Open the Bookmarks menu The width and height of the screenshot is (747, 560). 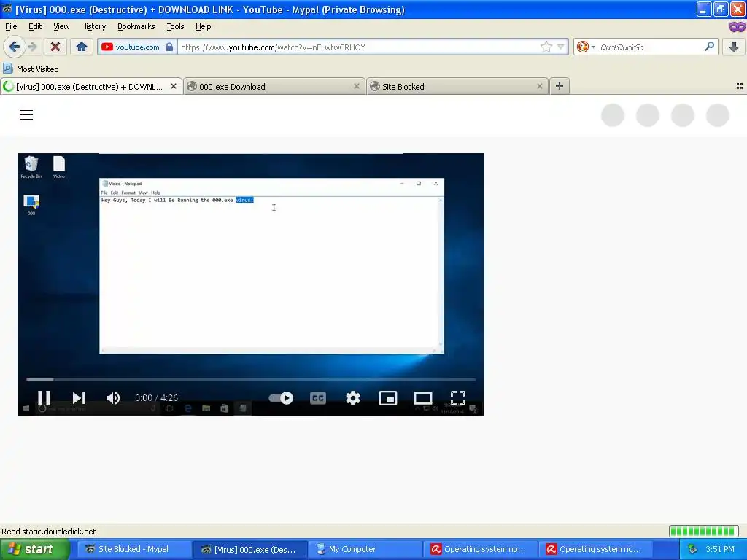136,26
